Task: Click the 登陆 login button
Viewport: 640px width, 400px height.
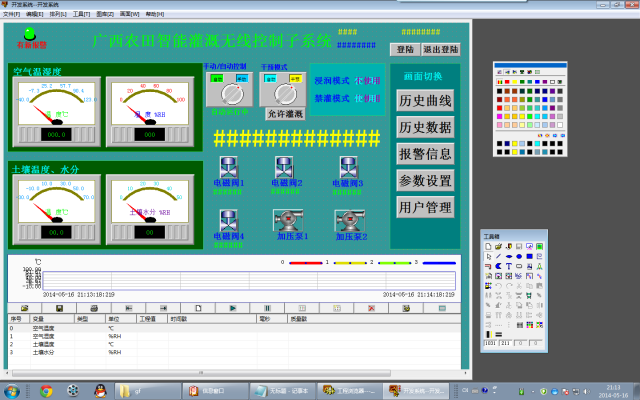Action: (x=405, y=49)
